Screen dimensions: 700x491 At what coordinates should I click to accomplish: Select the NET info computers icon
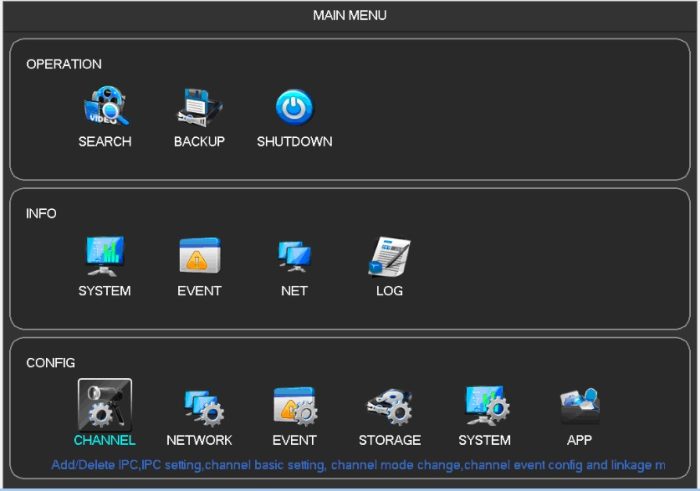tap(294, 256)
